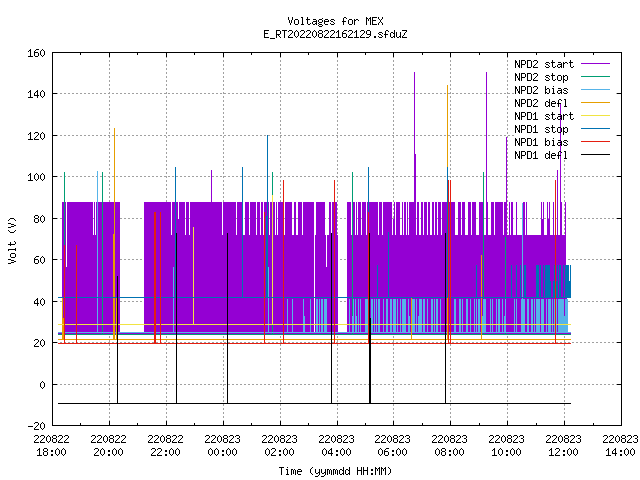The width and height of the screenshot is (640, 480).
Task: Click the y-axis tick label 160
Action: 36,53
